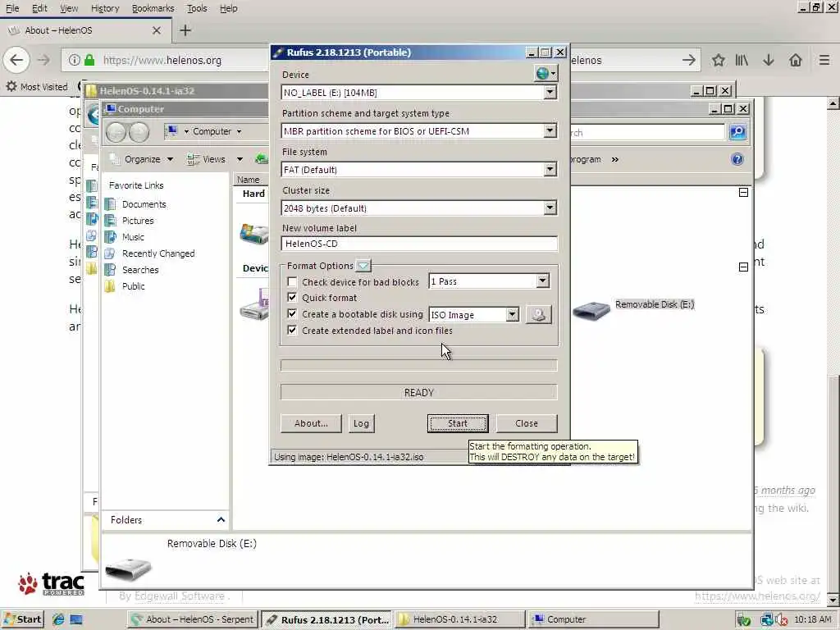This screenshot has width=840, height=630.
Task: Click the site information icon in address bar
Action: (75, 60)
